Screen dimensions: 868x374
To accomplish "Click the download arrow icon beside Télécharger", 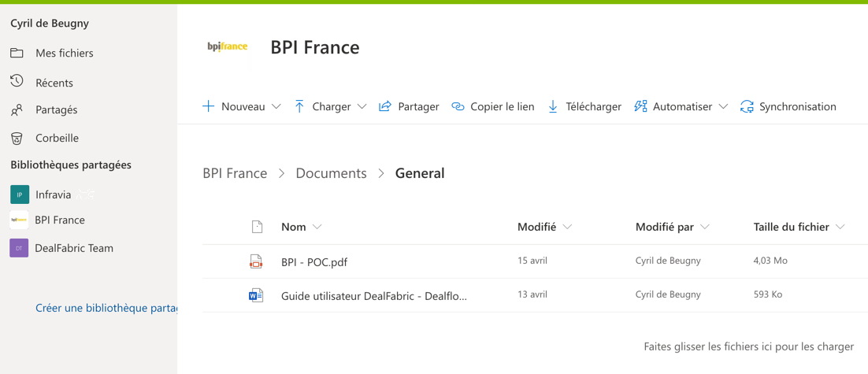I will (552, 106).
